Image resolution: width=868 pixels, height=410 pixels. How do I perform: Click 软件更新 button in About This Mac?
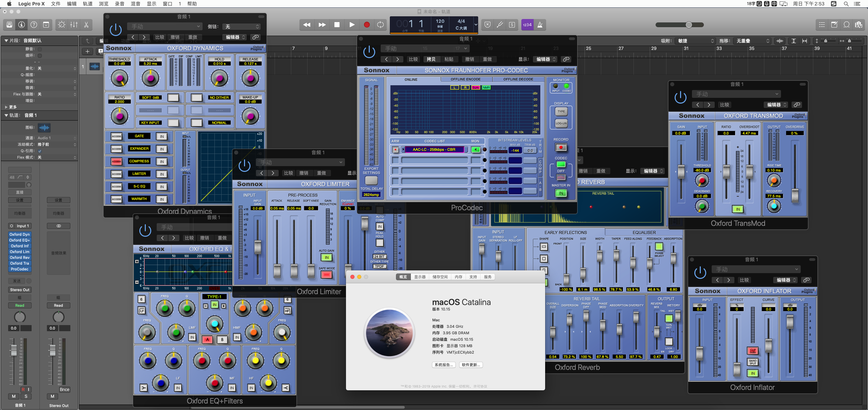471,365
